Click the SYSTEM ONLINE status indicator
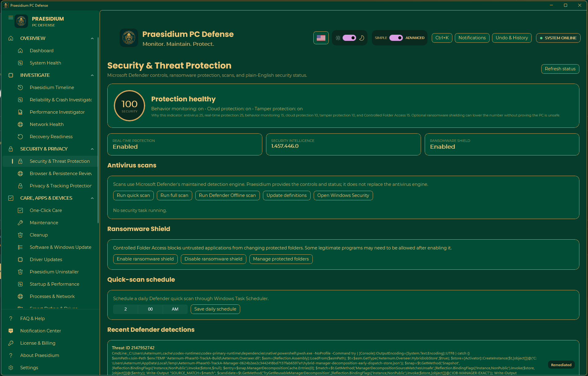The image size is (588, 376). 558,38
